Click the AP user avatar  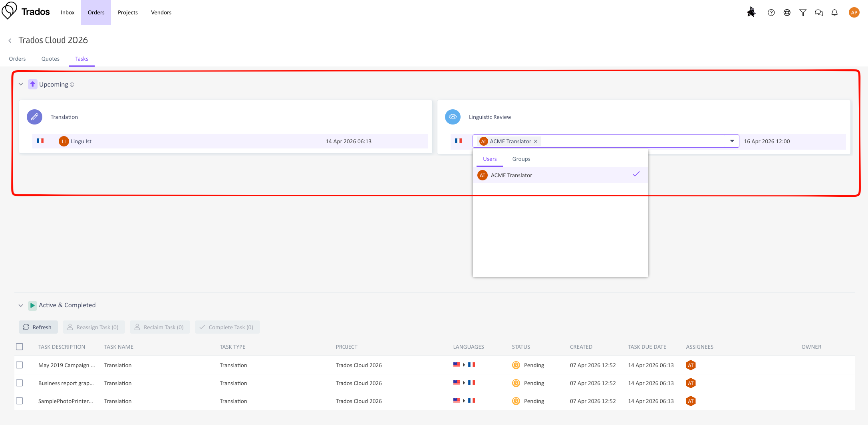point(854,12)
